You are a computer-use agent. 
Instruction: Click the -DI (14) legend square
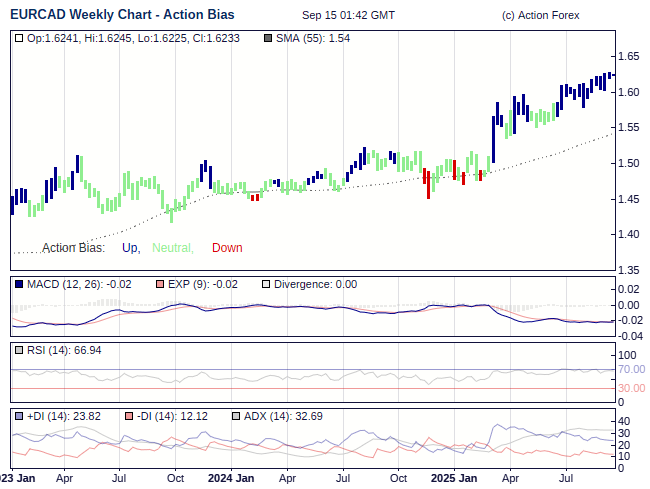(129, 415)
